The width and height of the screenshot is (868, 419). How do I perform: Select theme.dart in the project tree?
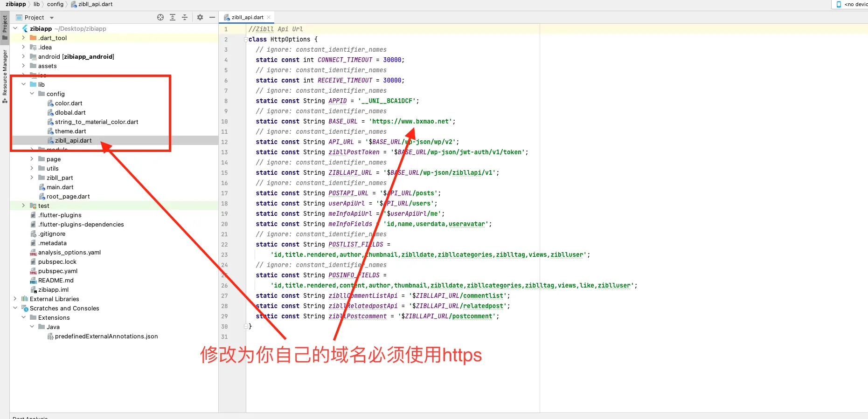[x=70, y=131]
